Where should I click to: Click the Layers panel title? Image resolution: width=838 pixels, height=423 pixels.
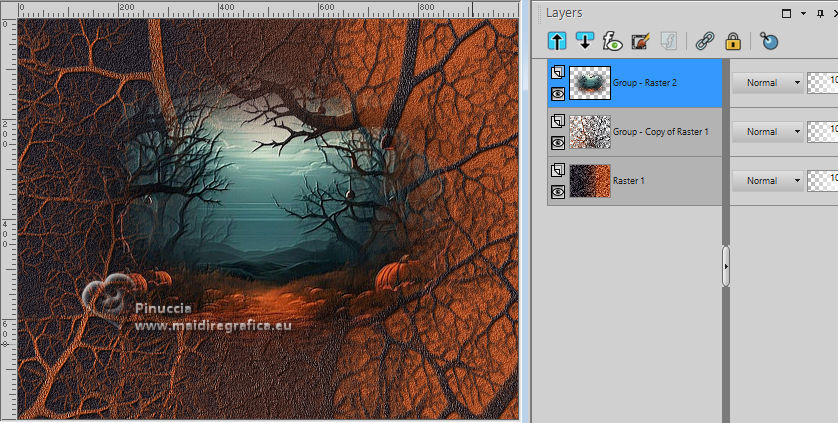pos(564,13)
